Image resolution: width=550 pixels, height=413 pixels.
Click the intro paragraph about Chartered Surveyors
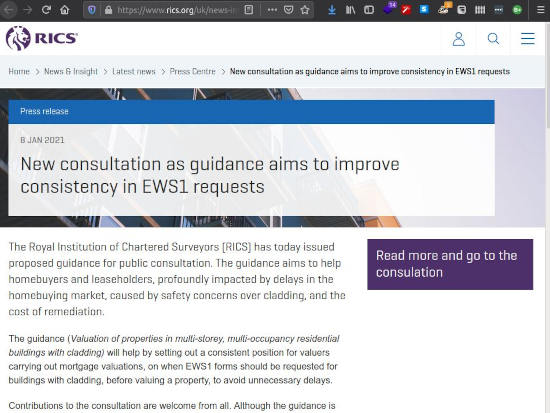[x=177, y=279]
